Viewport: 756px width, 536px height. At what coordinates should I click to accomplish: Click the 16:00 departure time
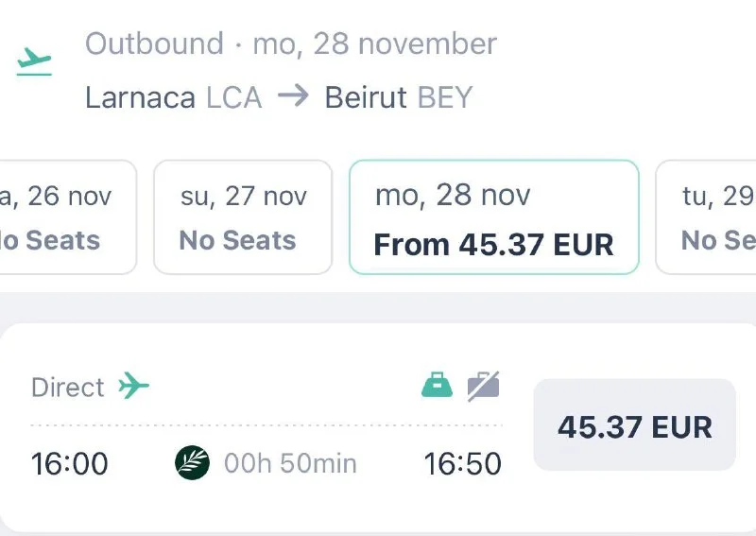[70, 464]
